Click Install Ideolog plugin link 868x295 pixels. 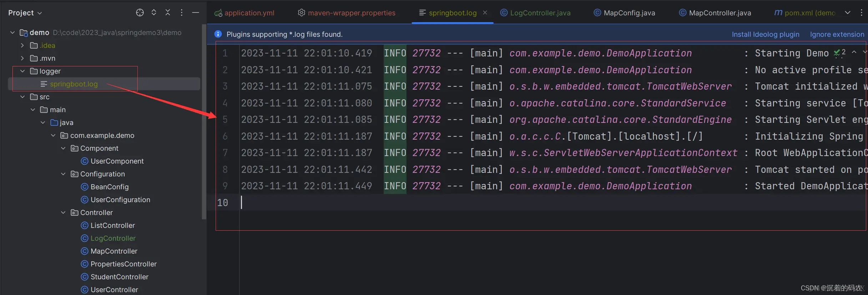click(x=766, y=34)
